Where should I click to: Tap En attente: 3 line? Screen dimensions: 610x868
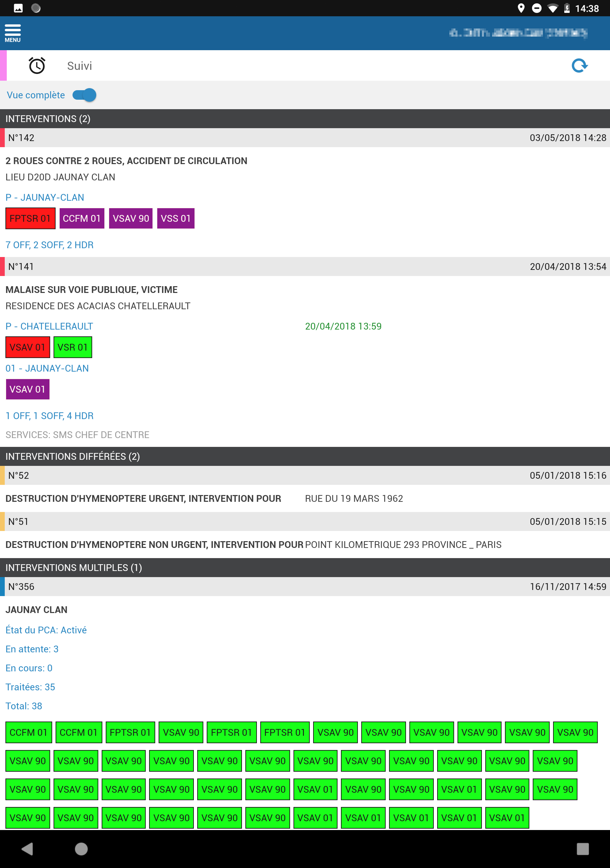click(x=32, y=649)
